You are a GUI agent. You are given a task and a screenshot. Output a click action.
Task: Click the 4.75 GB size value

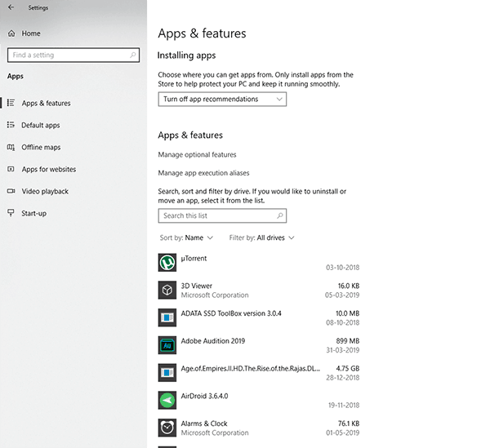(348, 368)
